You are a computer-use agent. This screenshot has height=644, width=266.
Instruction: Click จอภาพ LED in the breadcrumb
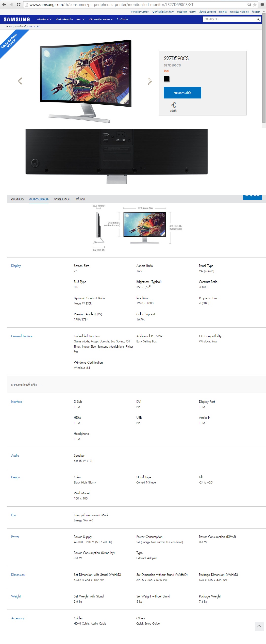point(34,27)
